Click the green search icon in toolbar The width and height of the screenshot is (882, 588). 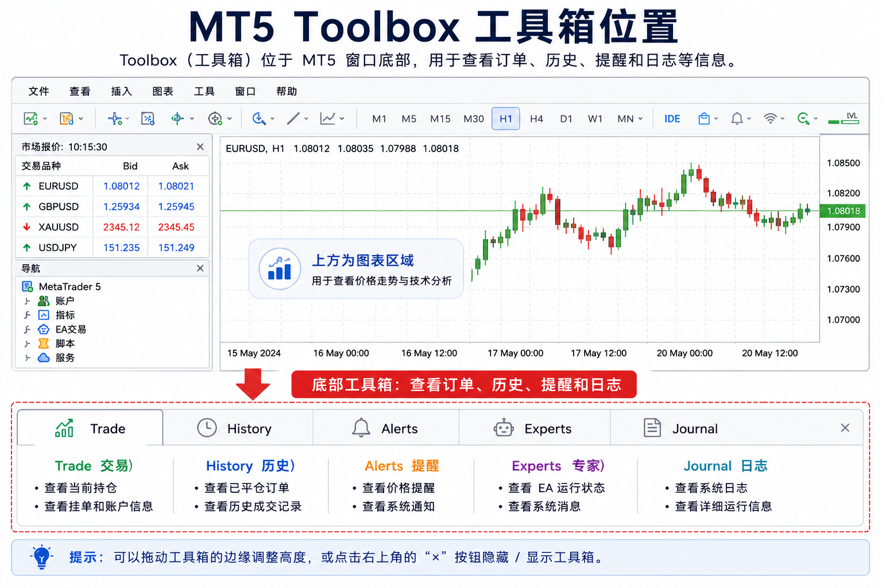[804, 119]
